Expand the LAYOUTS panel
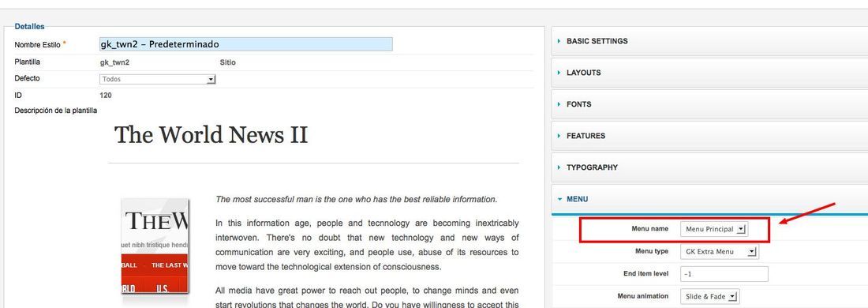This screenshot has width=868, height=308. tap(709, 73)
